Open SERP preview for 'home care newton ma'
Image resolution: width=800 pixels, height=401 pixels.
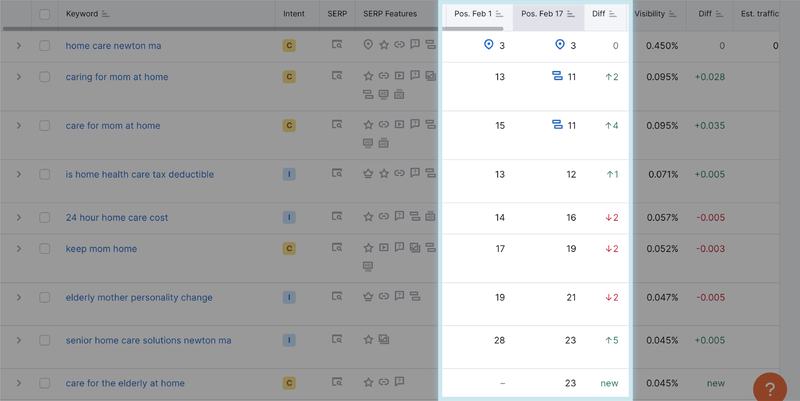[x=337, y=46]
